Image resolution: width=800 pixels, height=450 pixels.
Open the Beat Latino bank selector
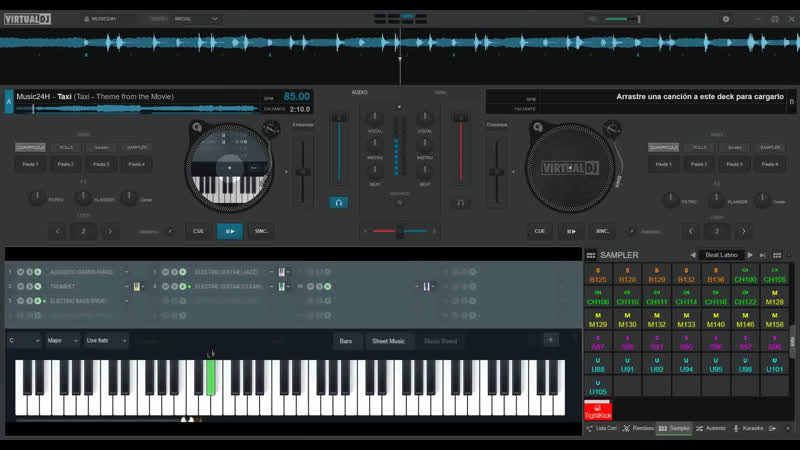pyautogui.click(x=721, y=255)
